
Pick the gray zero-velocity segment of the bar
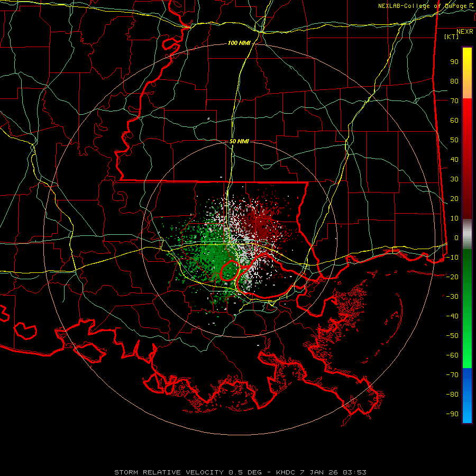pyautogui.click(x=467, y=234)
